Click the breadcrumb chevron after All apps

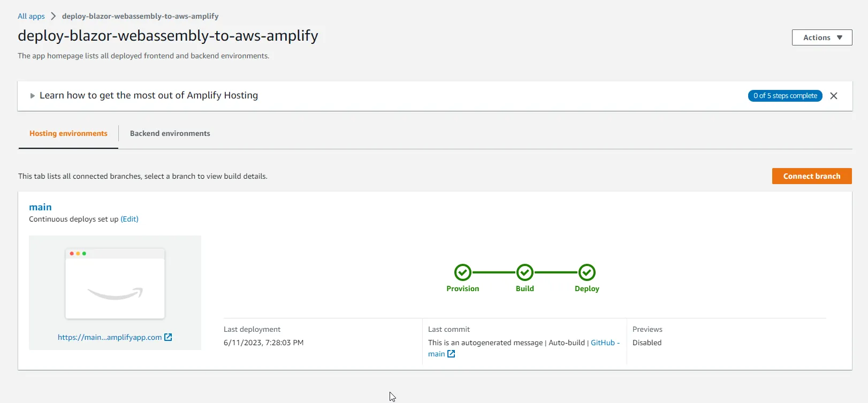click(52, 16)
